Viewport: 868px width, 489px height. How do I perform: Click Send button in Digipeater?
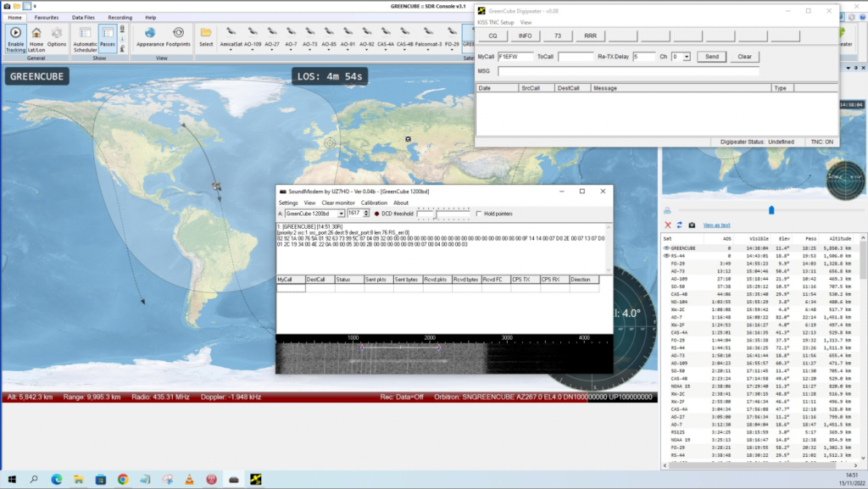pyautogui.click(x=712, y=57)
